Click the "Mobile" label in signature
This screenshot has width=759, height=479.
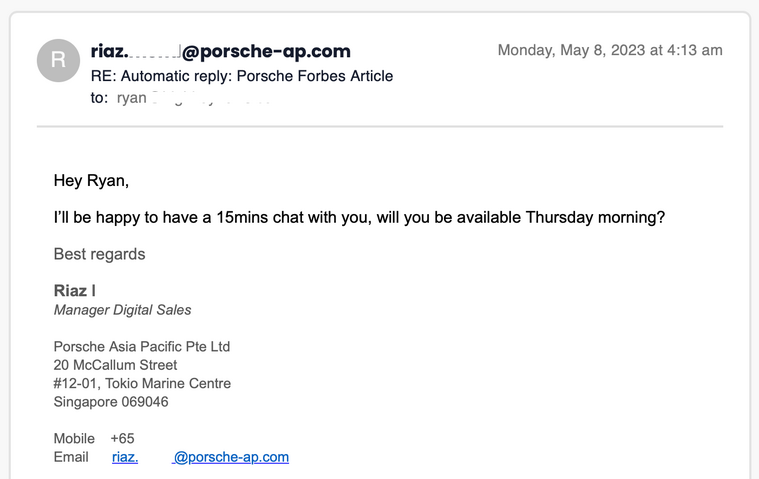[74, 439]
